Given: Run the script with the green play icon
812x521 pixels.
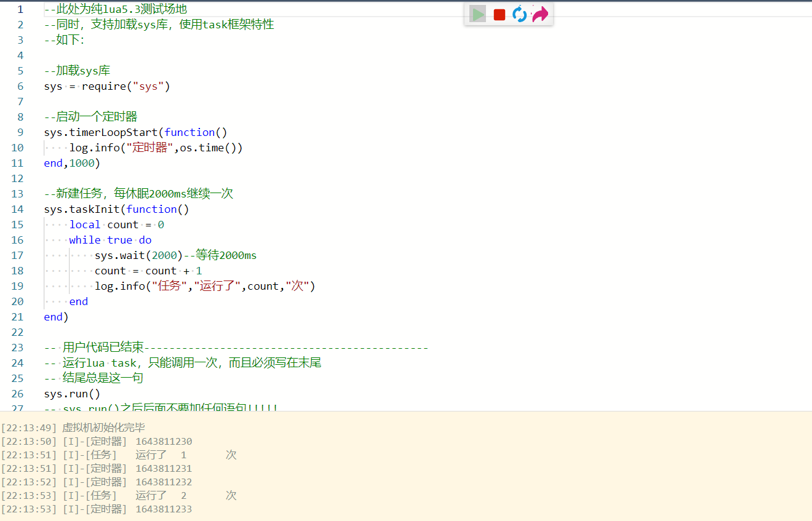Looking at the screenshot, I should (x=477, y=14).
